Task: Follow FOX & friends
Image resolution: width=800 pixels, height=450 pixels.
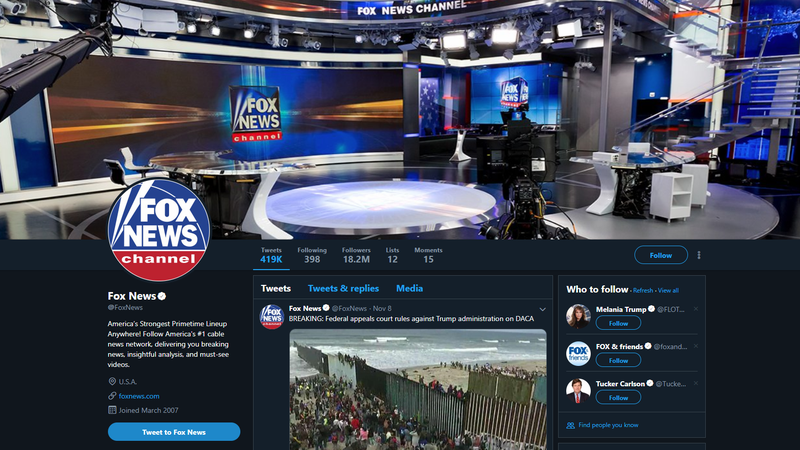Action: click(x=618, y=360)
